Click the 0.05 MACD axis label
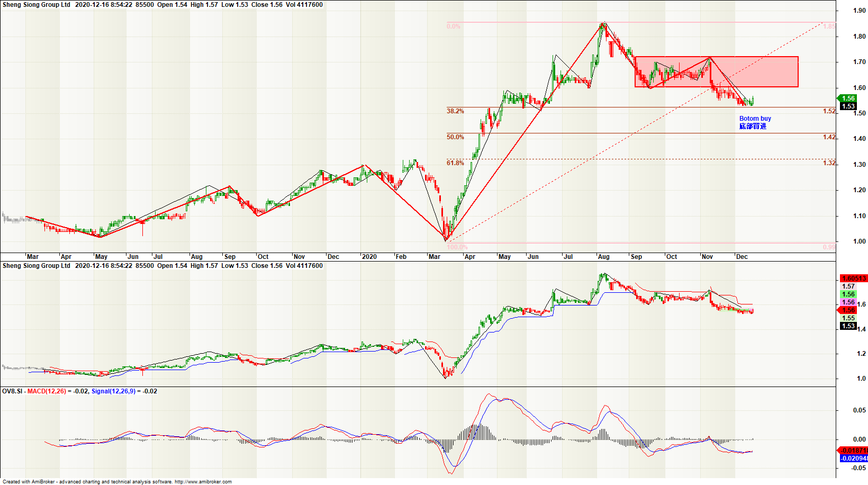Viewport: 868px width, 485px height. pyautogui.click(x=860, y=410)
